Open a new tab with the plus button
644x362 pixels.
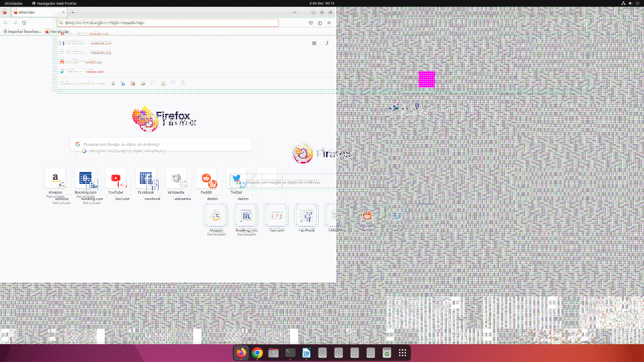tap(72, 12)
